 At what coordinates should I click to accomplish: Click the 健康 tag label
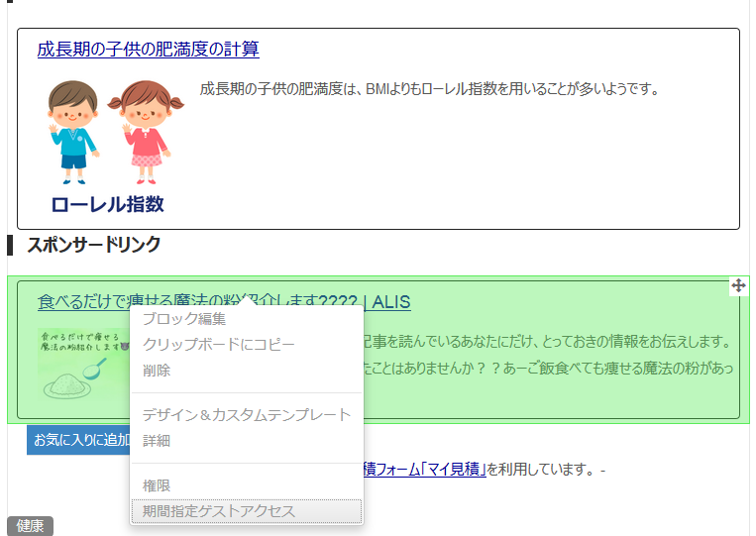coord(30,526)
